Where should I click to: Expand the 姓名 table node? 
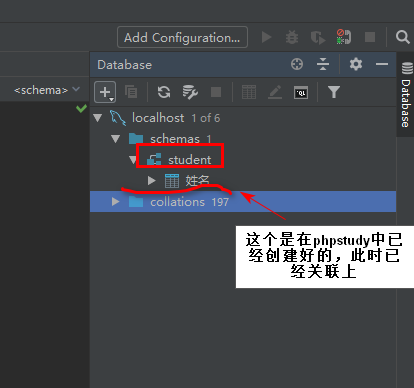[152, 181]
